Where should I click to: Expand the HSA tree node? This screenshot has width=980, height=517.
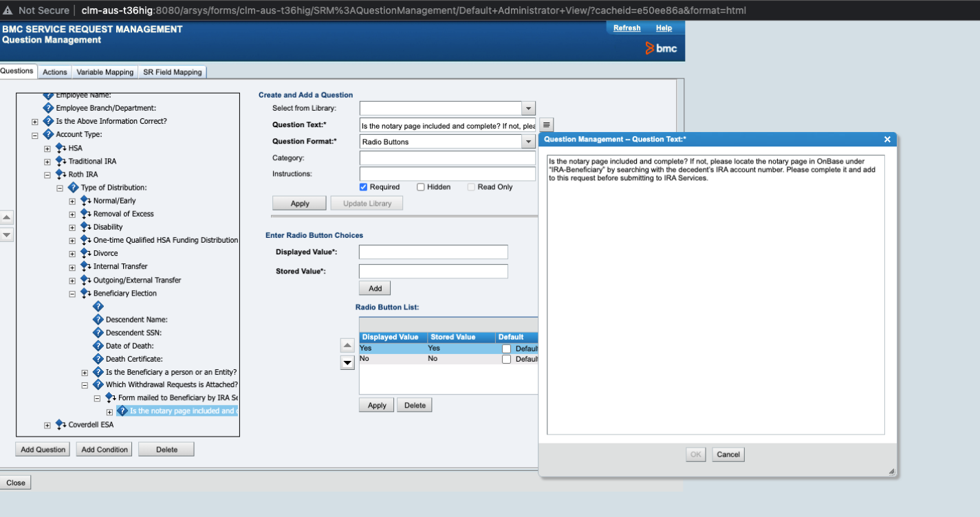[x=47, y=148]
